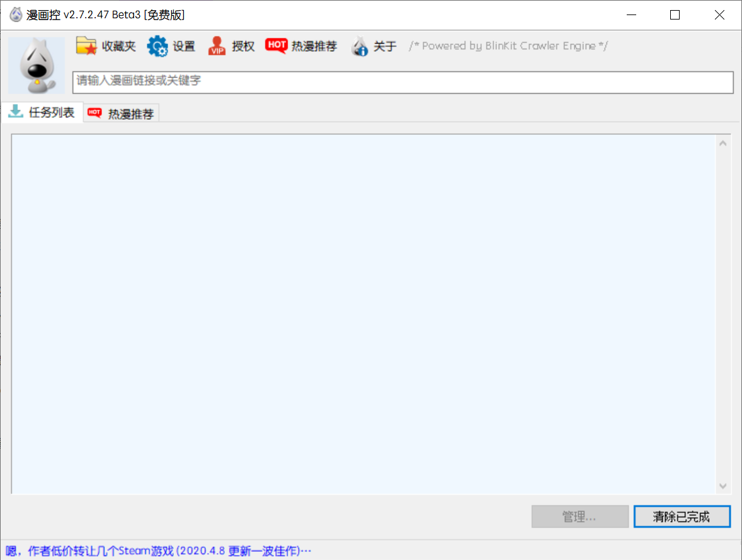Open the Steam games announcement link
Screen dimensions: 742x560
[x=157, y=551]
